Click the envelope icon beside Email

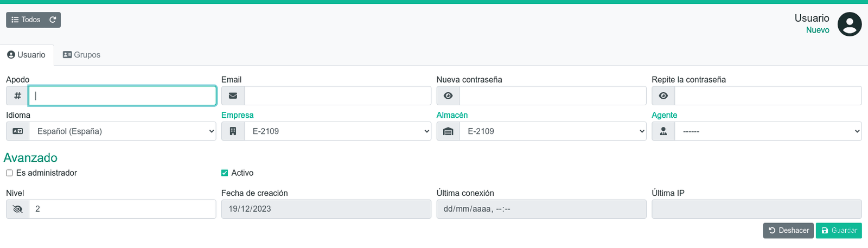(233, 96)
